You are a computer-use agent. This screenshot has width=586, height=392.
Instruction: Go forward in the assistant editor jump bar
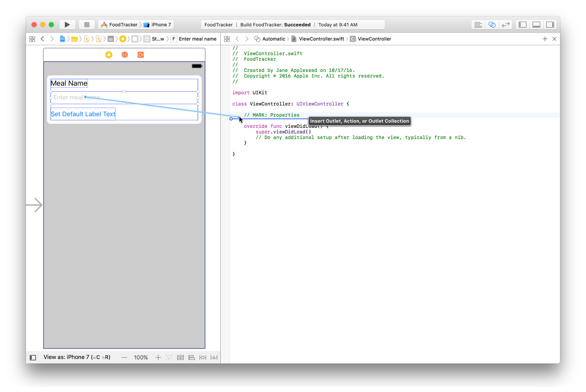pyautogui.click(x=247, y=39)
